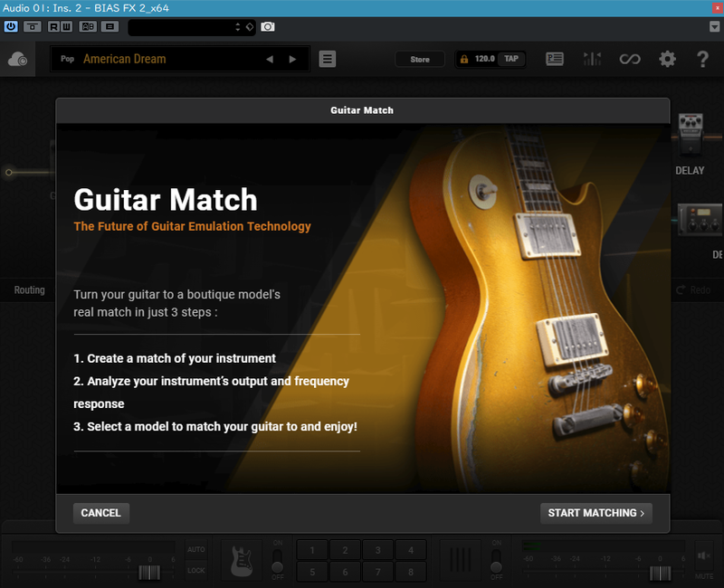Close the BIAS FX 2 plugin window
This screenshot has width=724, height=588.
[x=717, y=7]
